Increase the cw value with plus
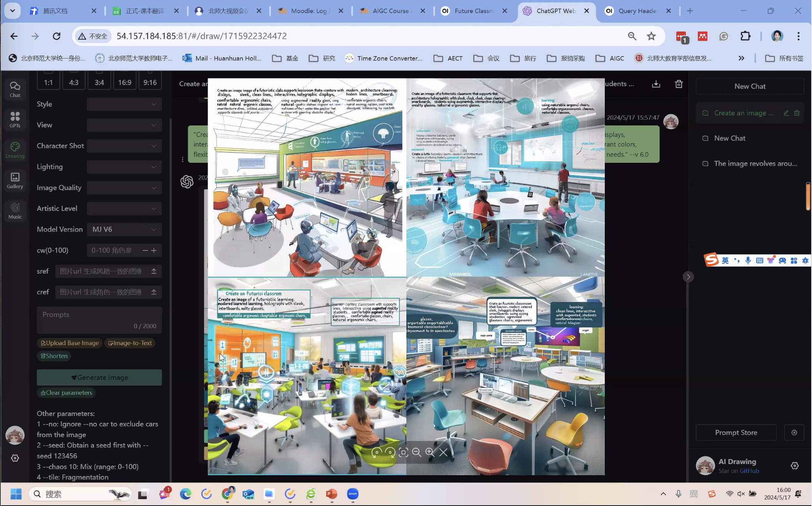The image size is (812, 506). [154, 250]
